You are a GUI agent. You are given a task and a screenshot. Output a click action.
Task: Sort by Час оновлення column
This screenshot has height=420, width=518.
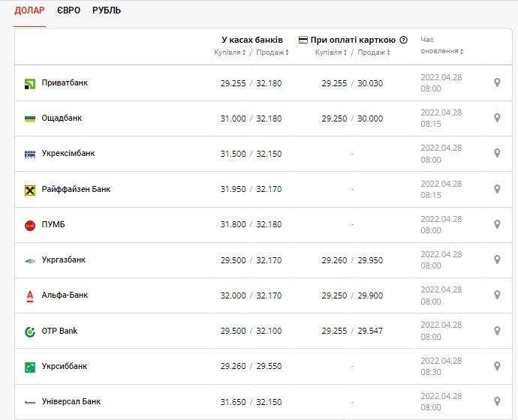point(441,51)
